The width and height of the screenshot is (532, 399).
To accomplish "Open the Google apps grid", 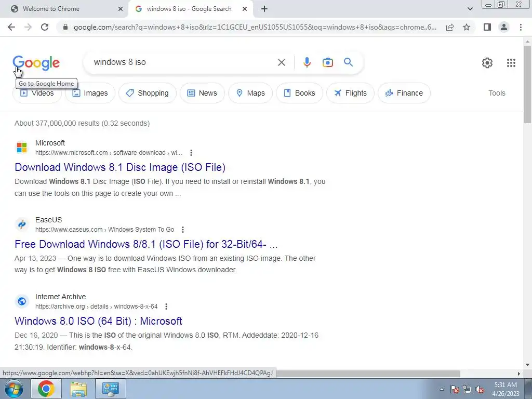I will (511, 63).
